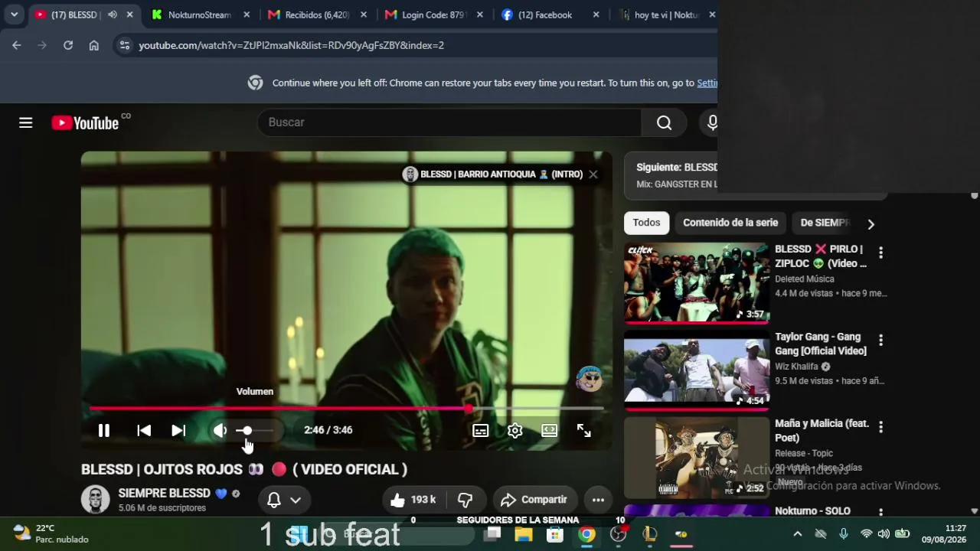980x551 pixels.
Task: Open OBS Studio from the taskbar
Action: (x=619, y=534)
